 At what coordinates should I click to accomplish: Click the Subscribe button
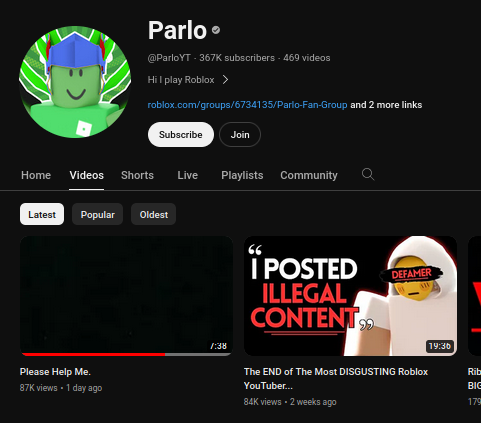(x=181, y=134)
